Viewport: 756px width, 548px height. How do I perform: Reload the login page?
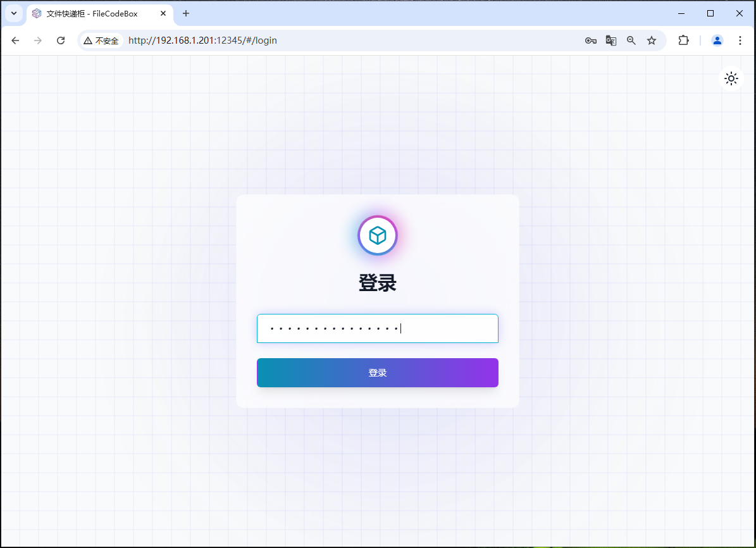click(x=60, y=40)
